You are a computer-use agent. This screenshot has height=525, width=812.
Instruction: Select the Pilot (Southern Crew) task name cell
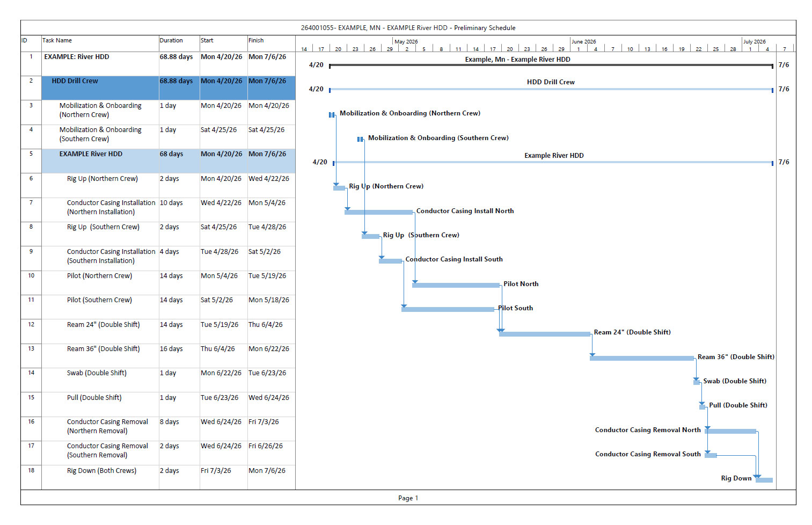(100, 300)
